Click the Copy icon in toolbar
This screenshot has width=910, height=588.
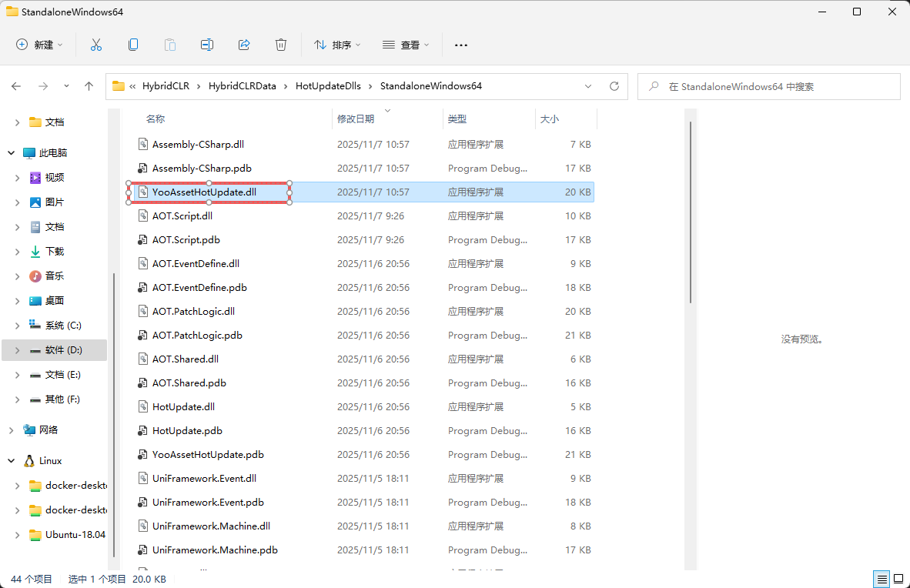pyautogui.click(x=133, y=45)
